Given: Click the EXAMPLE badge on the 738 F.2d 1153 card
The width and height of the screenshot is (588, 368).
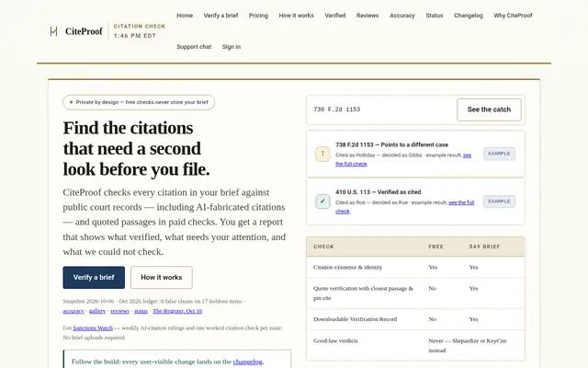Looking at the screenshot, I should pos(499,154).
